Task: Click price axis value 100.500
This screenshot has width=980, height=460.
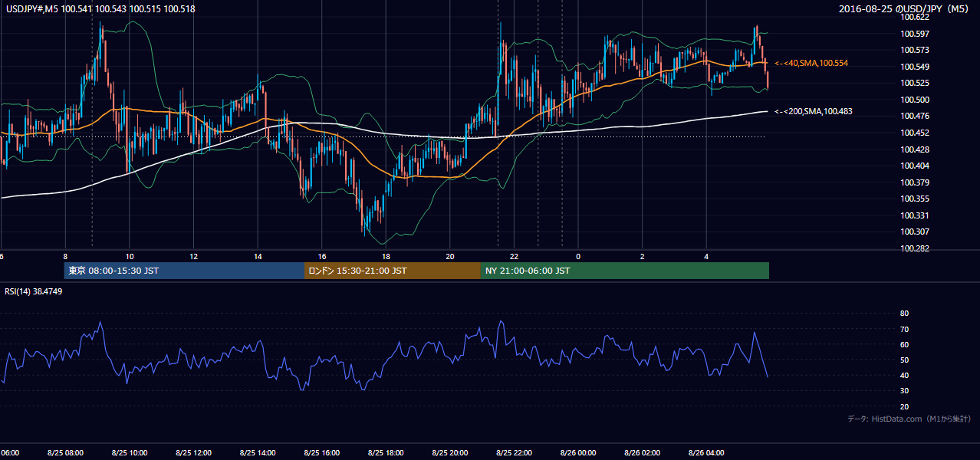Action: (916, 100)
